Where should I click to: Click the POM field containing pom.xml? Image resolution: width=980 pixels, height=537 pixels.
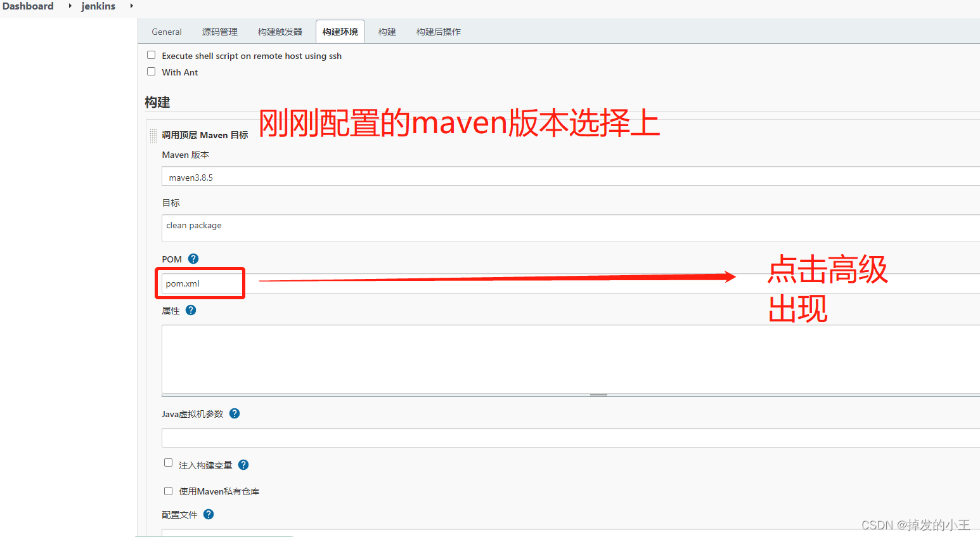click(571, 283)
